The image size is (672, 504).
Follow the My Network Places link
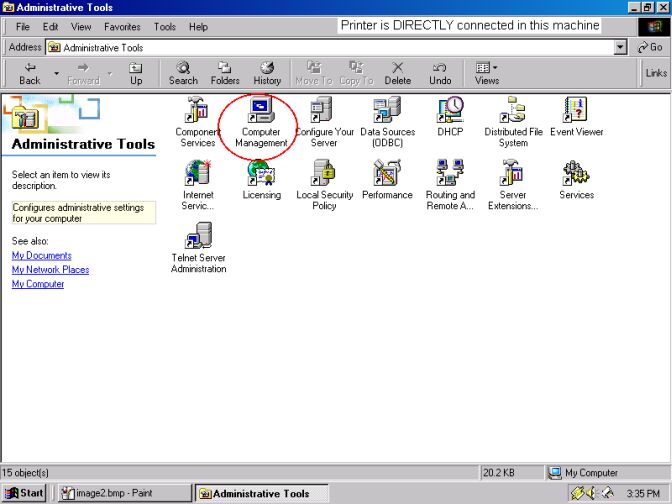[x=50, y=270]
